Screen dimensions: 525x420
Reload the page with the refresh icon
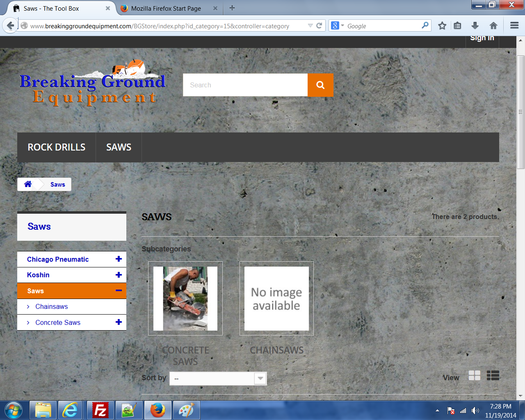point(319,25)
